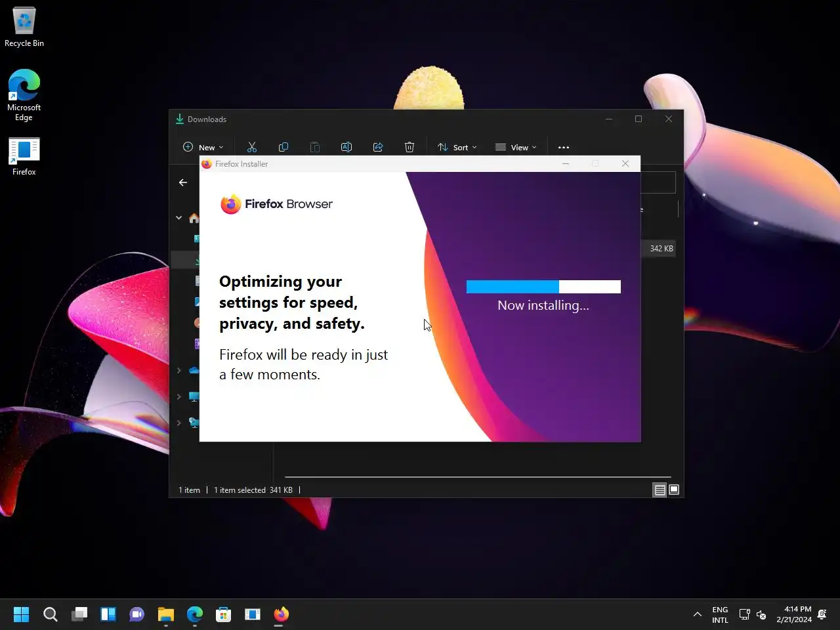The image size is (840, 630).
Task: Maximize the Downloads window
Action: [639, 119]
